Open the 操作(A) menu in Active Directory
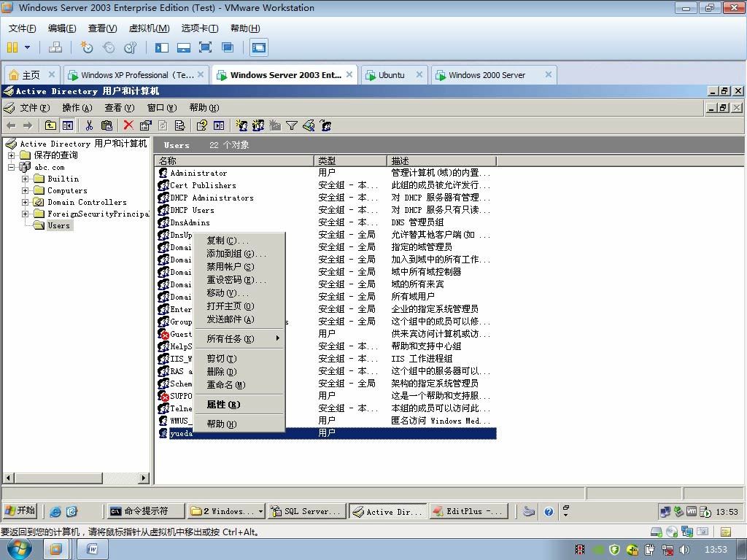 click(x=77, y=108)
